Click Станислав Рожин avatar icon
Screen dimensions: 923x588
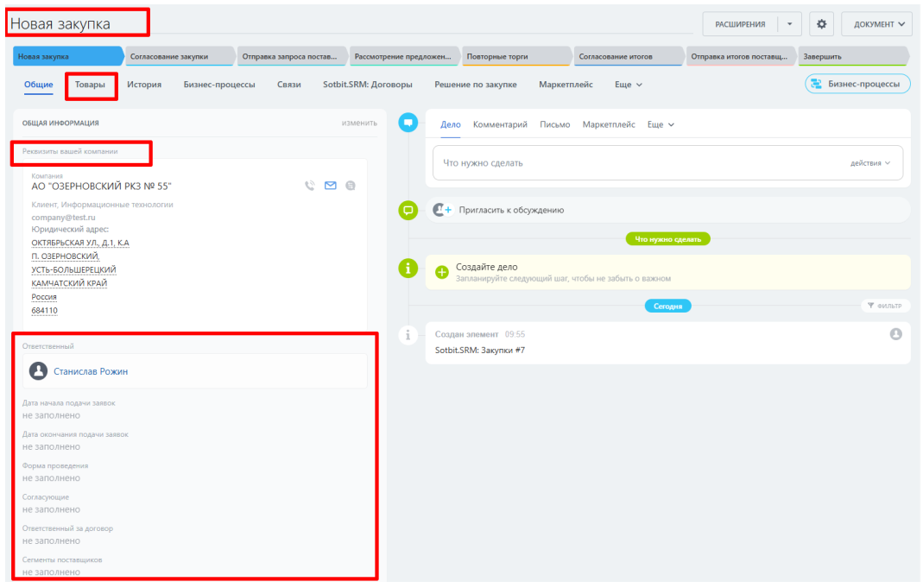pyautogui.click(x=38, y=370)
